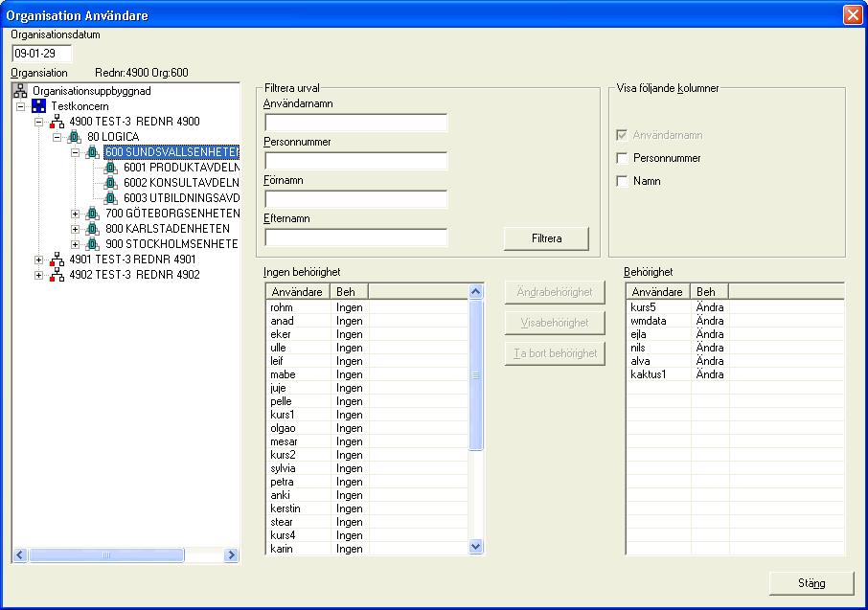Click the Användarnamn filter input field
This screenshot has height=610, width=868.
[x=356, y=123]
